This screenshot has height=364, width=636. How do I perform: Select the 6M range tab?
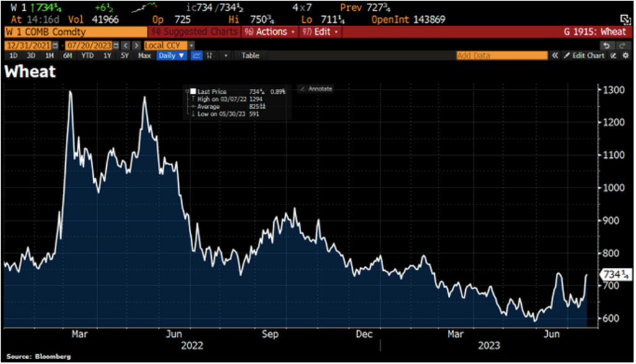(x=68, y=56)
